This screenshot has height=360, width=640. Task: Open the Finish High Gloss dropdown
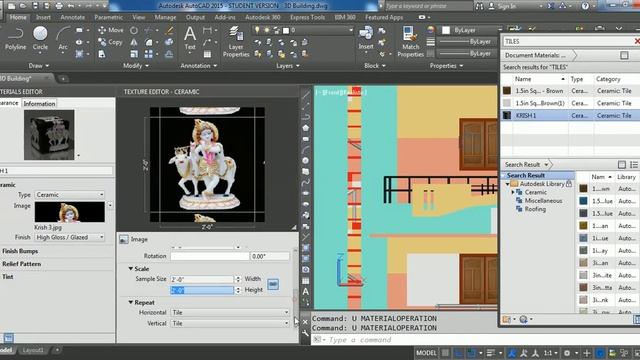(x=69, y=237)
